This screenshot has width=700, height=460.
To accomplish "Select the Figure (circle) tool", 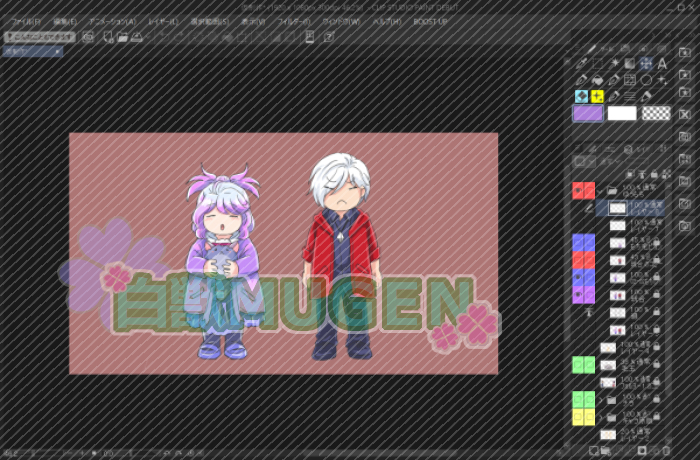I will (646, 80).
